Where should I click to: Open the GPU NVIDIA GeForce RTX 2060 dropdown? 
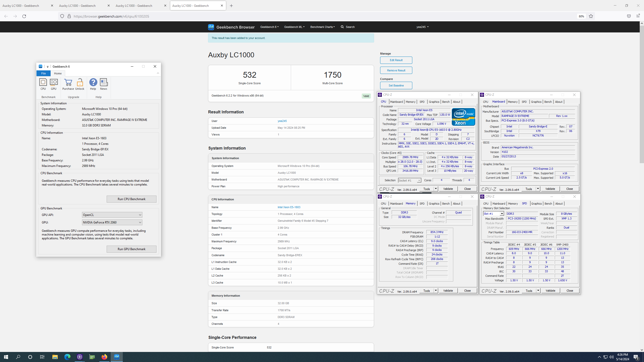tap(112, 222)
